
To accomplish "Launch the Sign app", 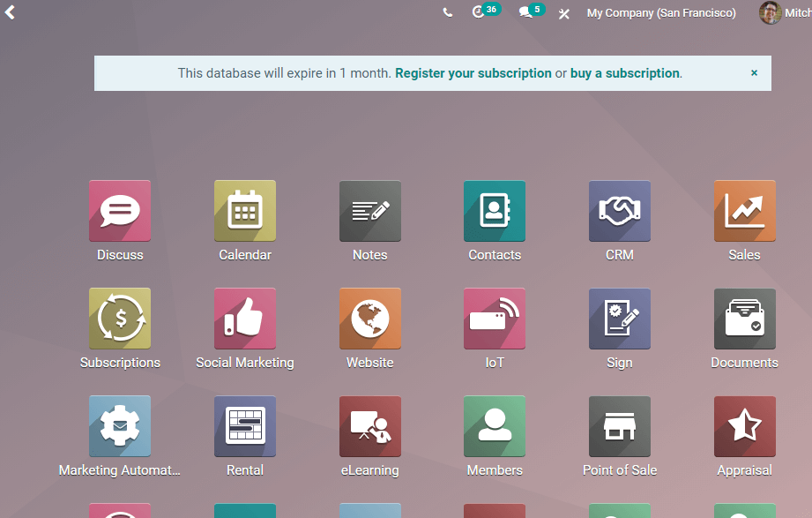I will coord(619,319).
